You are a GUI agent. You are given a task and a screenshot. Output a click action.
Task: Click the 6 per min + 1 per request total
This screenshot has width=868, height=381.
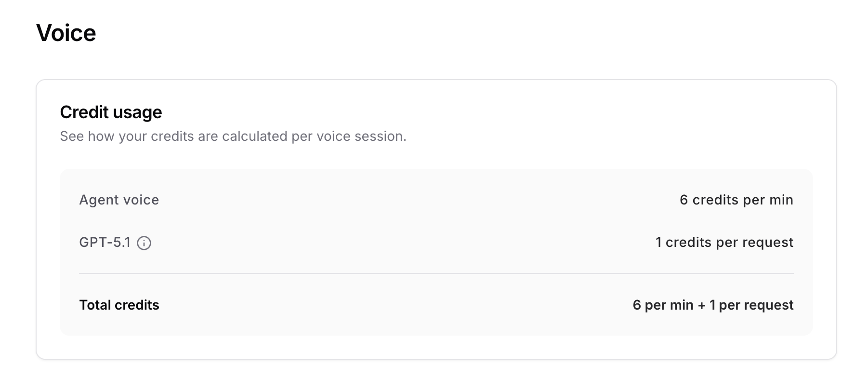click(713, 305)
